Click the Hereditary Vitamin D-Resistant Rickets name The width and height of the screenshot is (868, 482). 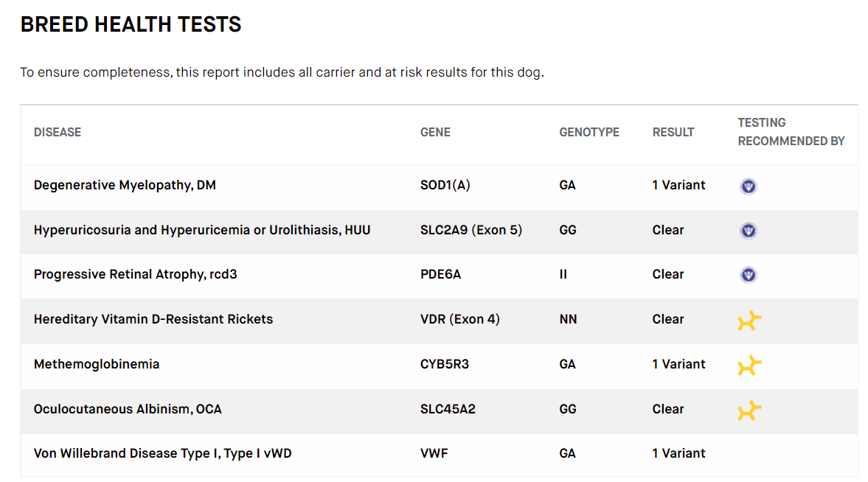click(153, 319)
